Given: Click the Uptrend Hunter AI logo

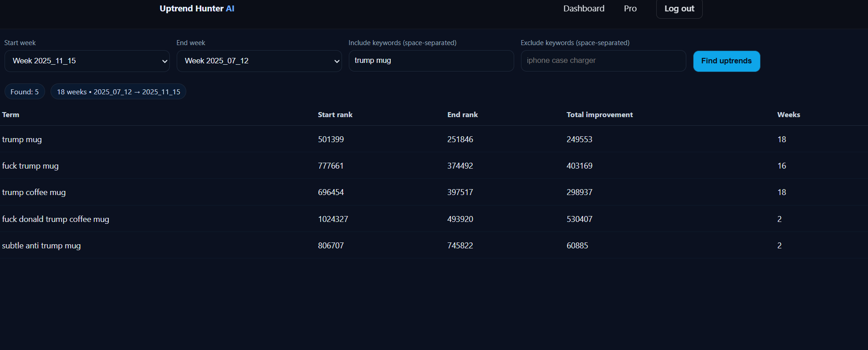Looking at the screenshot, I should point(197,9).
